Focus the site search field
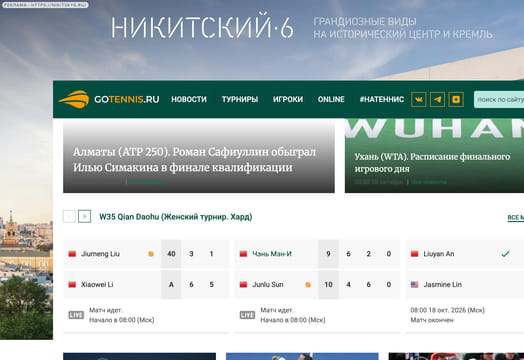Screen dimensions: 524x360 (x=499, y=100)
